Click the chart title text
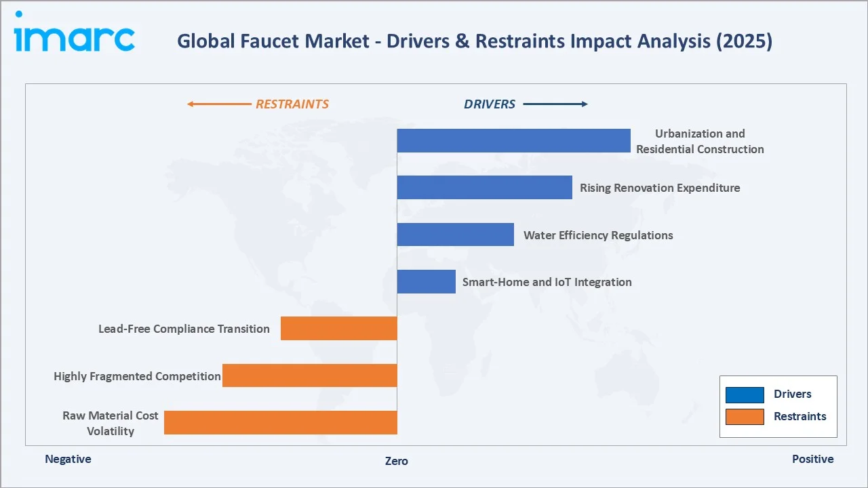 pos(475,41)
